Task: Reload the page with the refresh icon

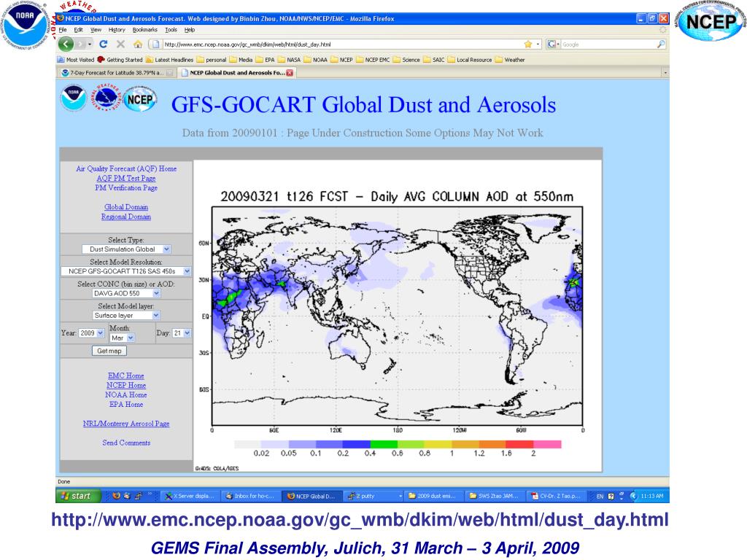Action: (x=103, y=44)
